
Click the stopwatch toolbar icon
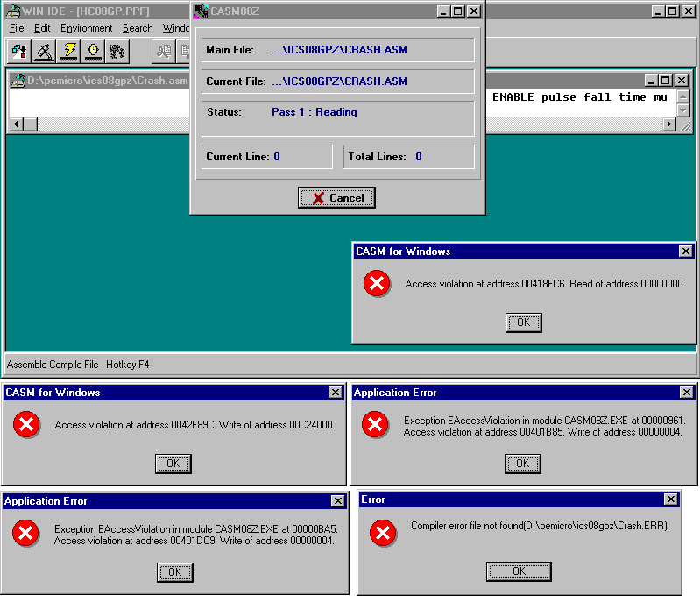coord(93,52)
